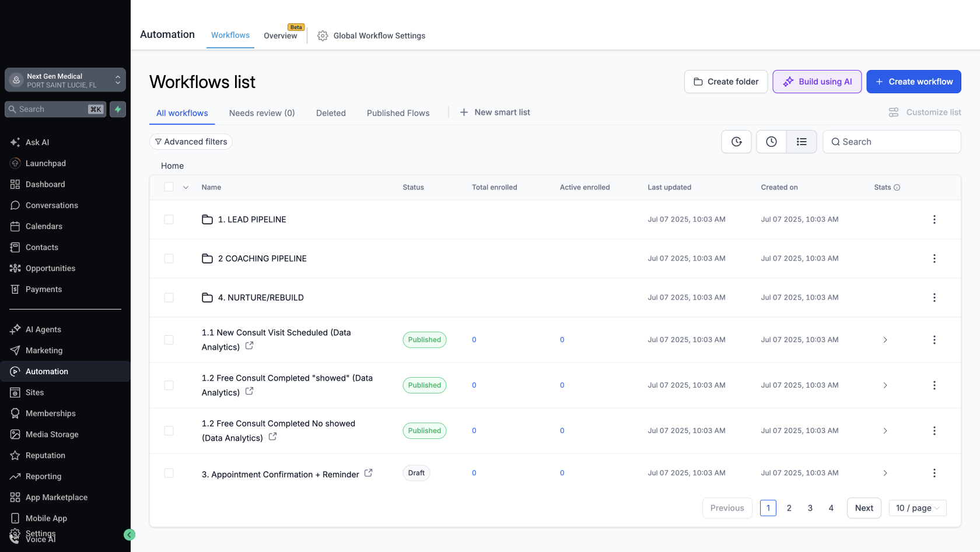This screenshot has width=980, height=552.
Task: Click the clock history view icon
Action: click(x=771, y=142)
